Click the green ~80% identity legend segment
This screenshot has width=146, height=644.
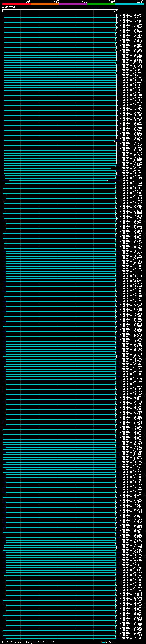pos(101,4)
